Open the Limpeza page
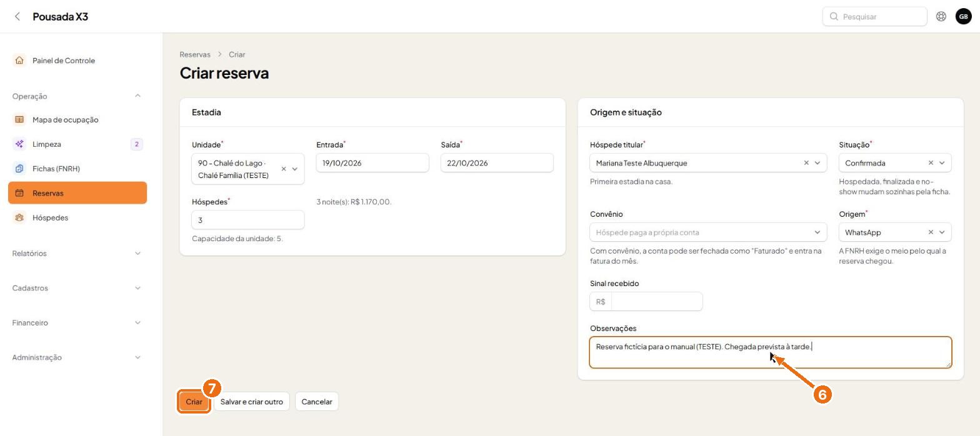980x436 pixels. (77, 144)
